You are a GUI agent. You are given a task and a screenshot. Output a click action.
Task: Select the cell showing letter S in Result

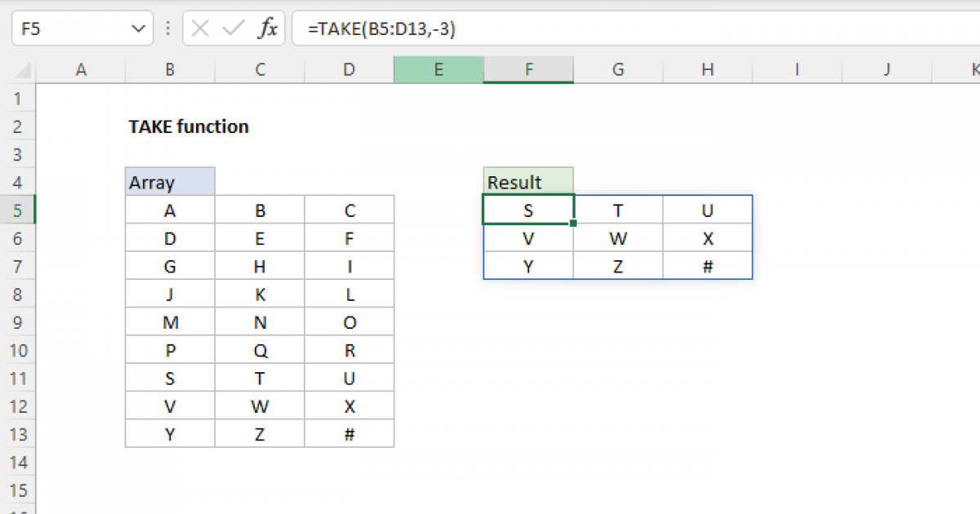click(x=528, y=210)
